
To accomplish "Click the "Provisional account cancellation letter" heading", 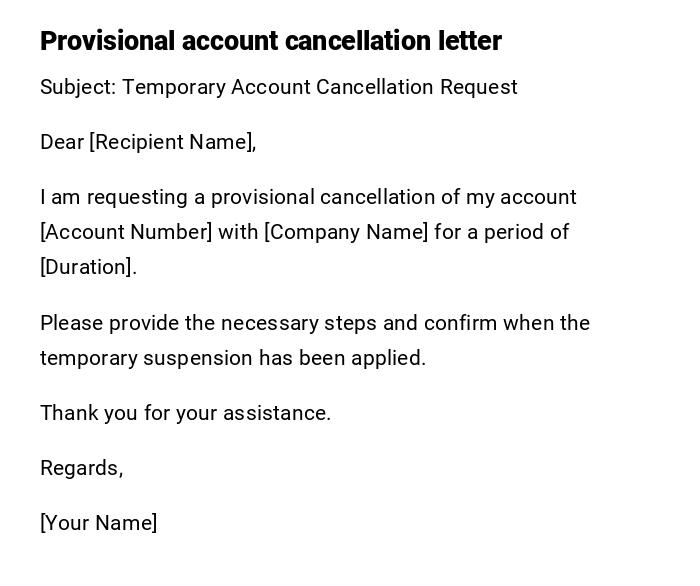I will pyautogui.click(x=270, y=41).
